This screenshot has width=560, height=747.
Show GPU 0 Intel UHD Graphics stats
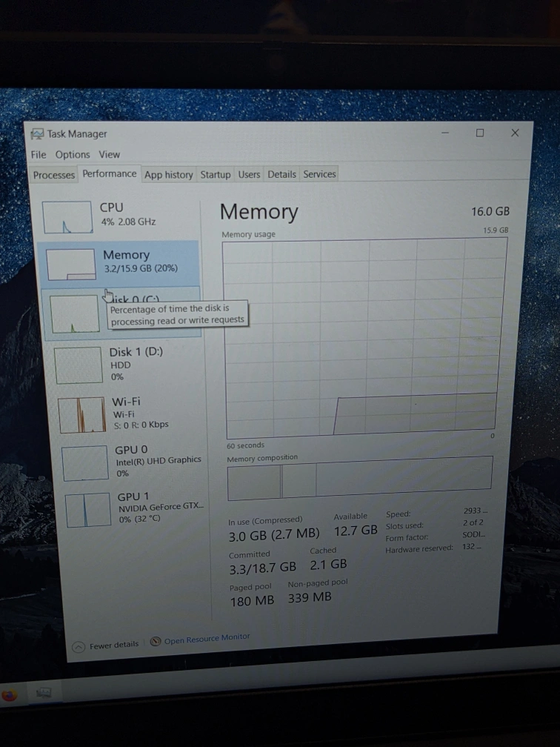(85, 462)
